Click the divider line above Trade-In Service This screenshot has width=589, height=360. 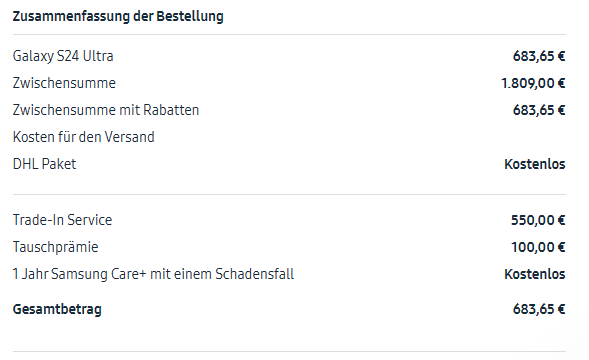click(289, 195)
